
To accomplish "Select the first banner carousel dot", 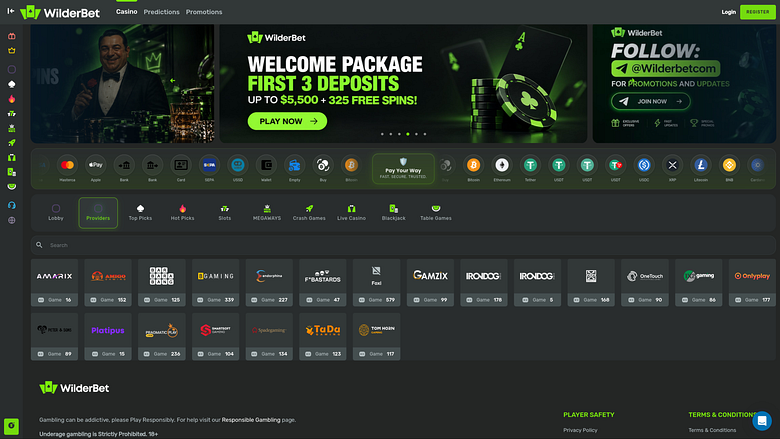I will 382,134.
